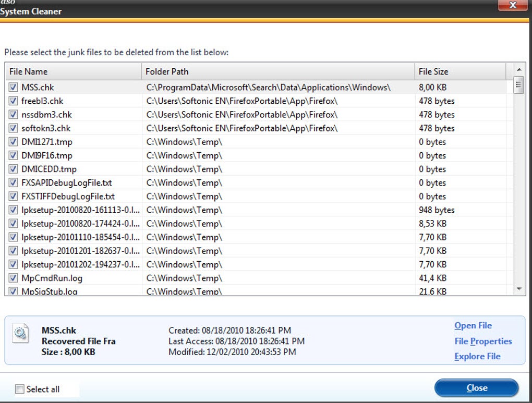Click the ProgramData Search folder path of MSS.chk

coord(269,88)
